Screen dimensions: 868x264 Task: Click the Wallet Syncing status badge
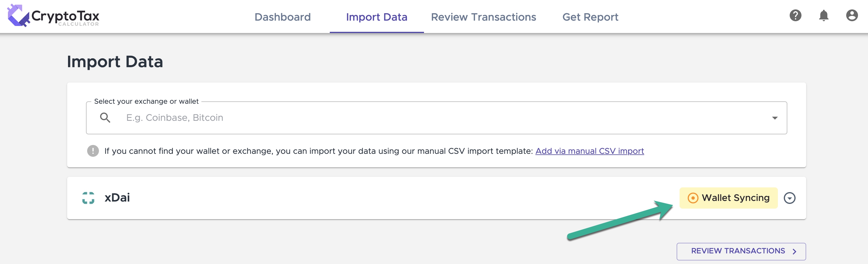tap(728, 198)
